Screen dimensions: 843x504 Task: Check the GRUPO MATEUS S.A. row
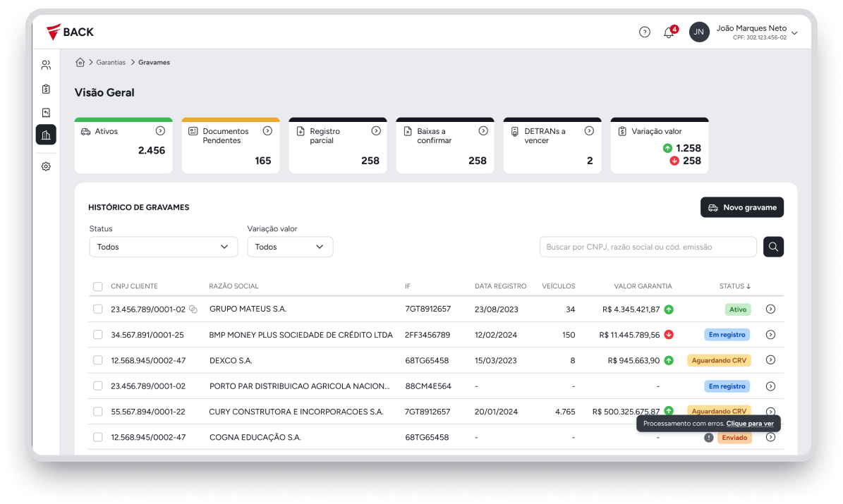coord(98,309)
